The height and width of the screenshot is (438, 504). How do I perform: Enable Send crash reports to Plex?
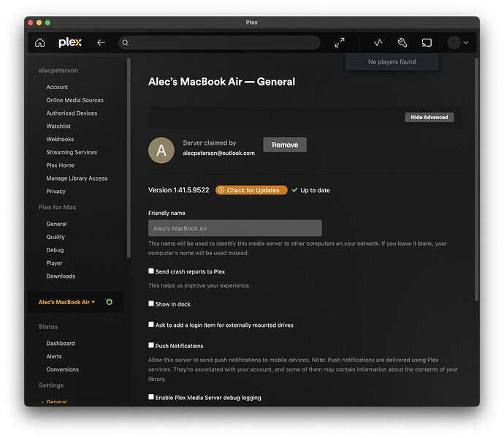(151, 271)
